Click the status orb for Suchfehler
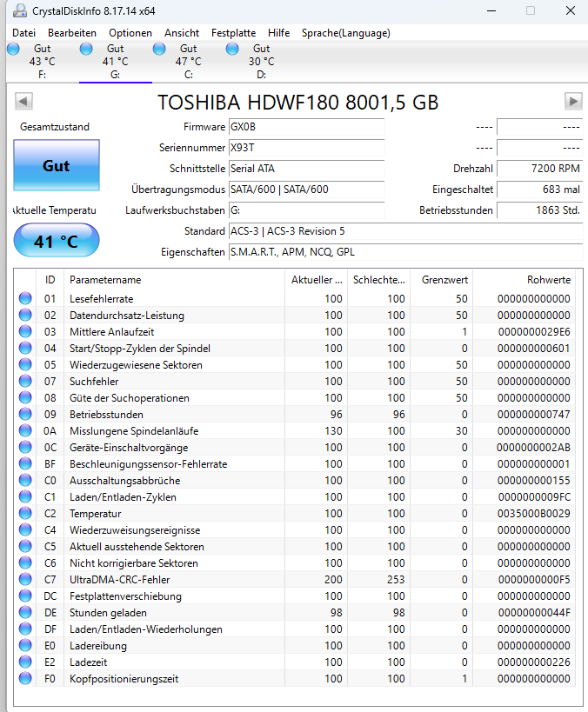Screen dimensions: 588x712 (25, 381)
